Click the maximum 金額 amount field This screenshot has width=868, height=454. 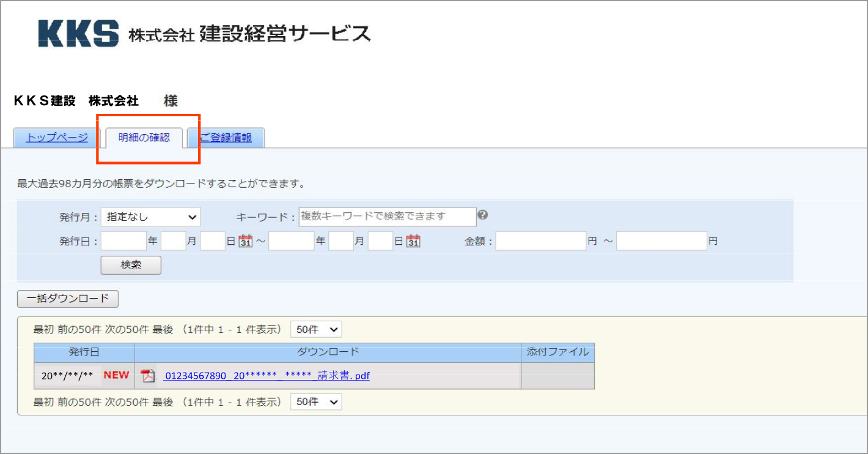pyautogui.click(x=662, y=241)
